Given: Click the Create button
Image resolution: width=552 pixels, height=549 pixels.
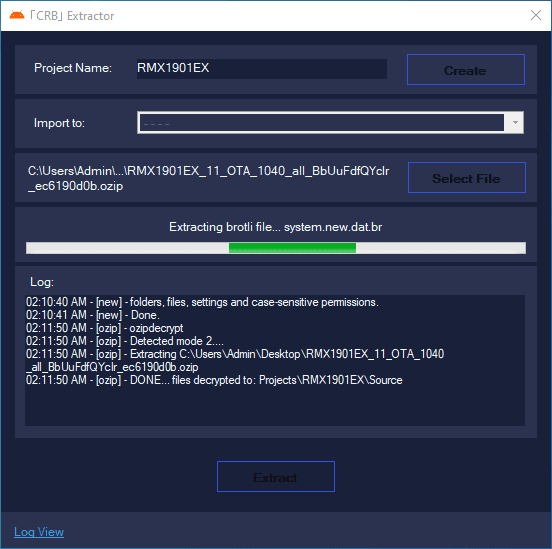Looking at the screenshot, I should (466, 70).
